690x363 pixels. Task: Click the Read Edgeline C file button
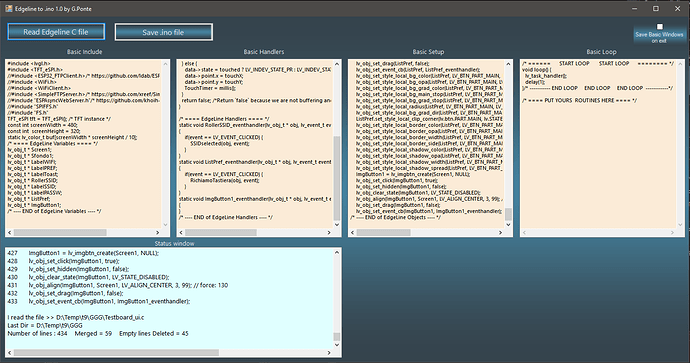pos(56,32)
